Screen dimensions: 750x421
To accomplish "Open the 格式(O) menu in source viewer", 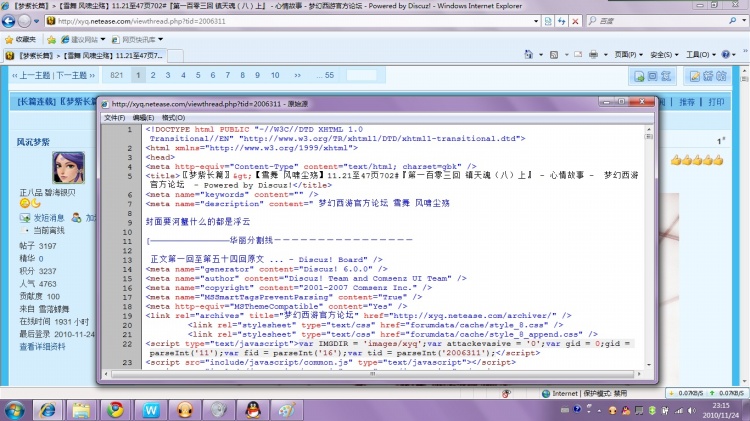I will pos(173,118).
